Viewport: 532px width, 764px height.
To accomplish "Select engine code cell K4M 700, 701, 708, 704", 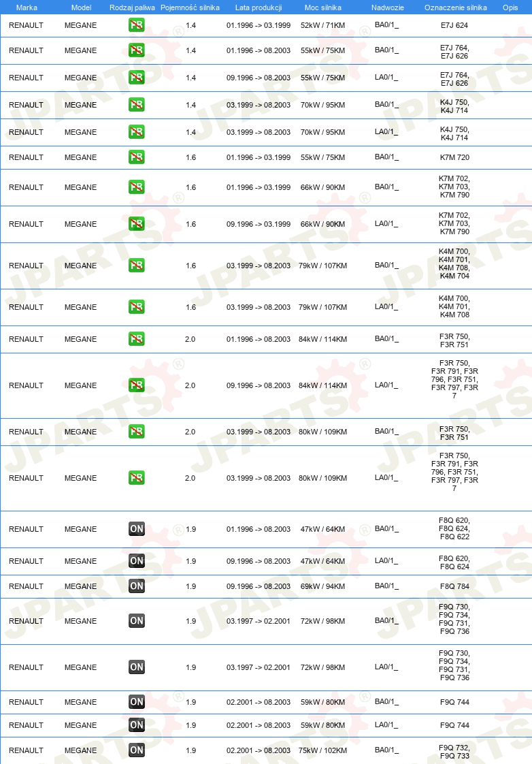I will (454, 264).
